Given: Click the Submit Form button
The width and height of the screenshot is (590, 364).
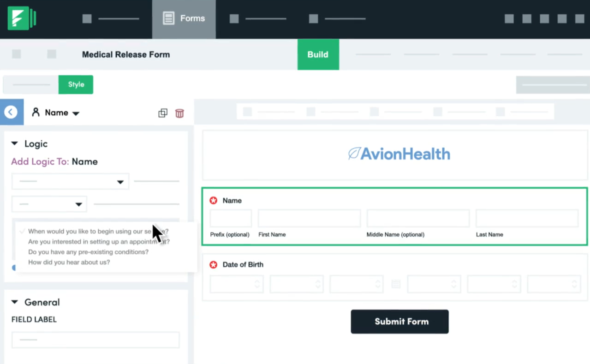Looking at the screenshot, I should coord(399,322).
